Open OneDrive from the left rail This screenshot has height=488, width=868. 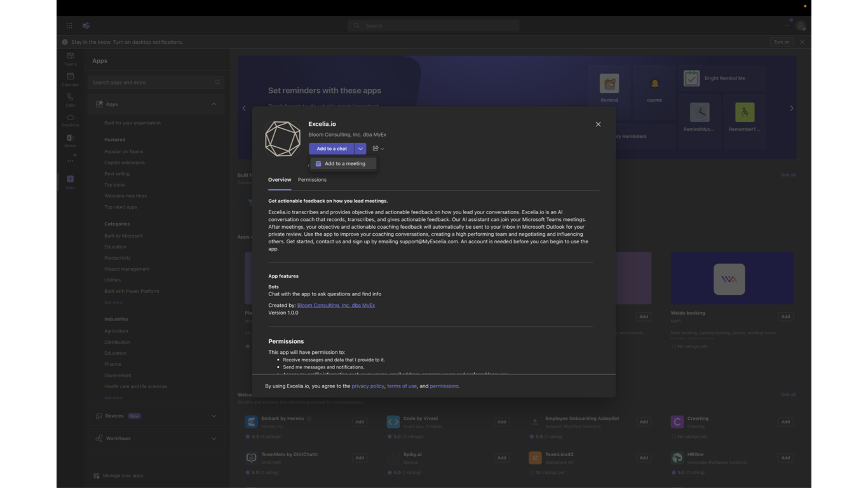(70, 120)
